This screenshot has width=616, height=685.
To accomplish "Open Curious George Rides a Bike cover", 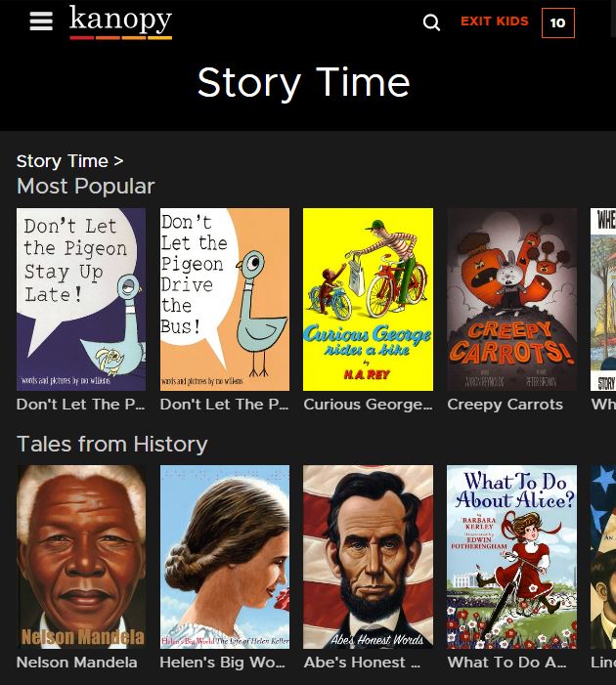I will click(368, 299).
